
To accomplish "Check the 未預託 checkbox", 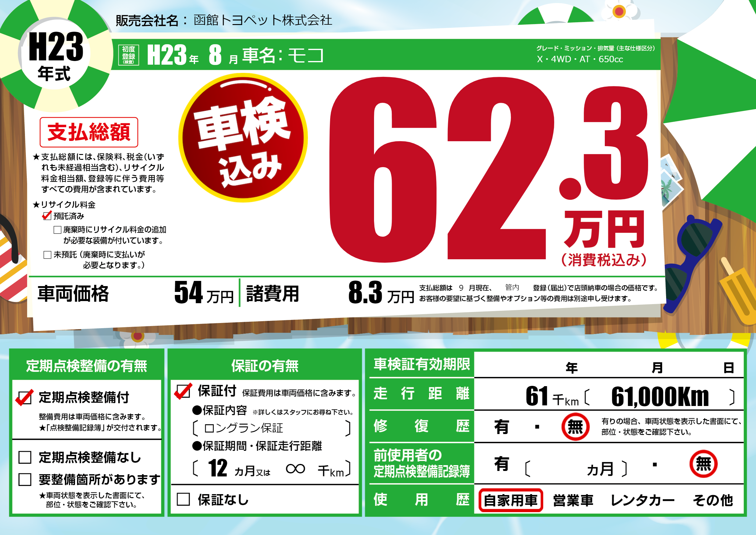I will [x=48, y=255].
